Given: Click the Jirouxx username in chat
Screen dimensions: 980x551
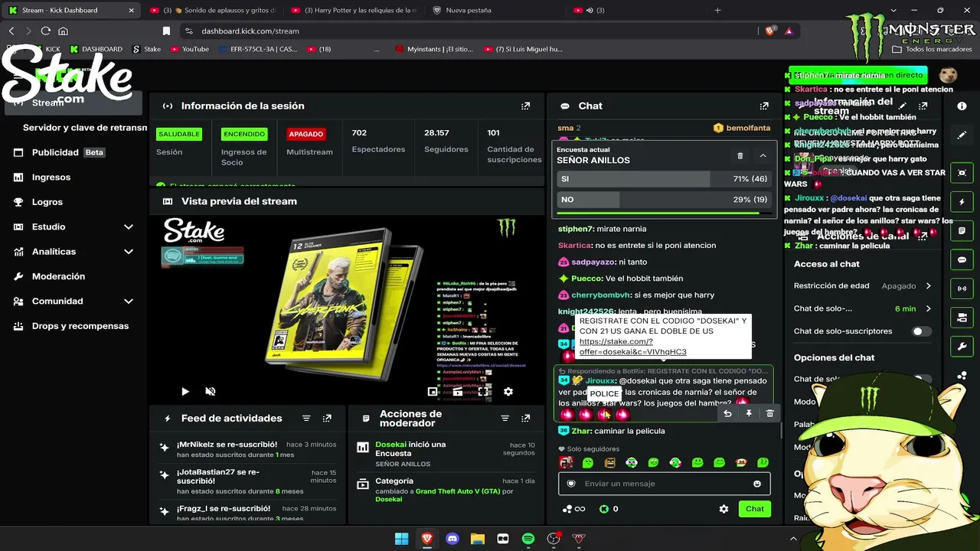Looking at the screenshot, I should [599, 381].
